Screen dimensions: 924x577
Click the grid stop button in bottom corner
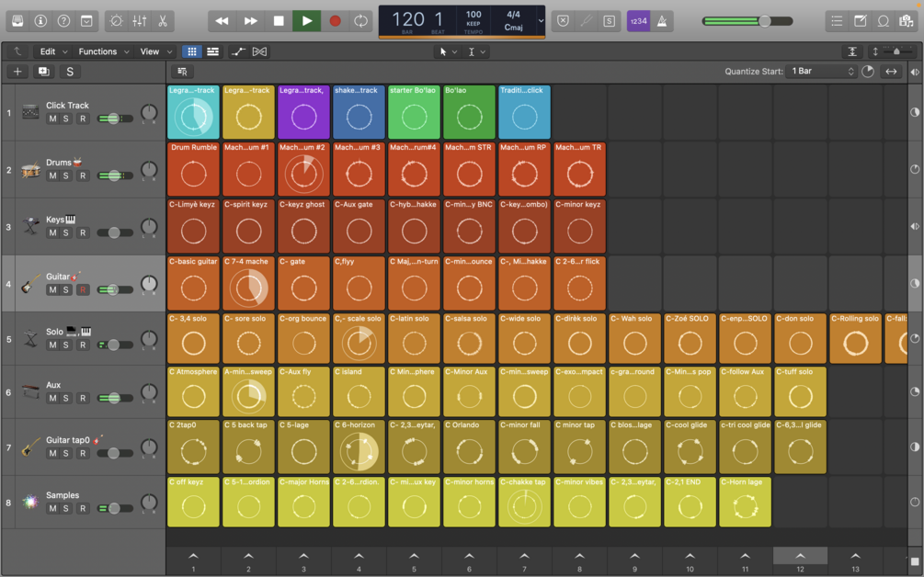pyautogui.click(x=915, y=561)
